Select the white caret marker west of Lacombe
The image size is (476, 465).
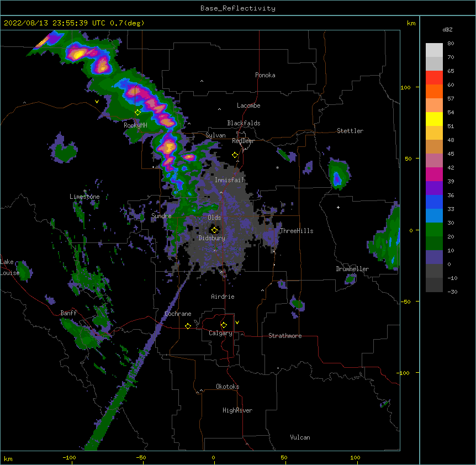tap(219, 109)
